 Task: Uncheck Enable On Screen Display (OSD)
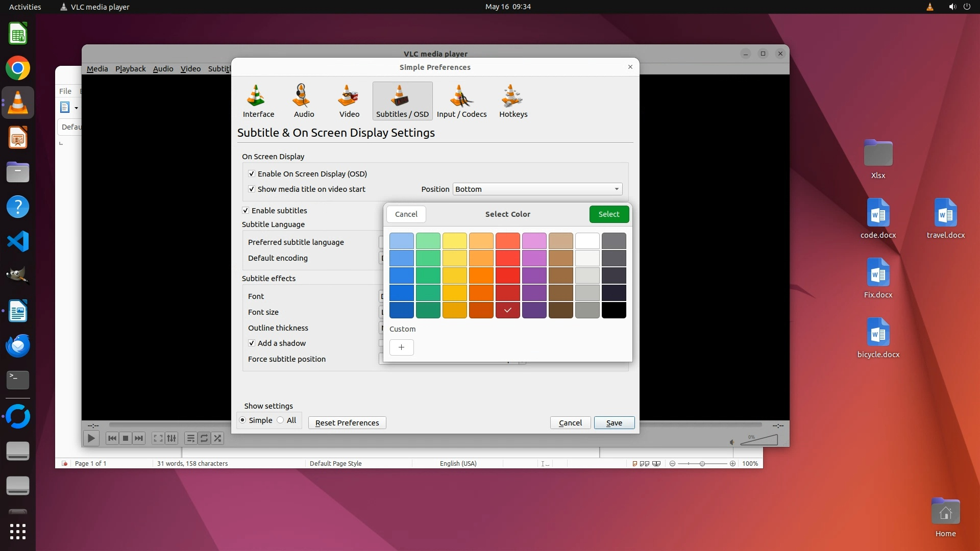pyautogui.click(x=252, y=174)
